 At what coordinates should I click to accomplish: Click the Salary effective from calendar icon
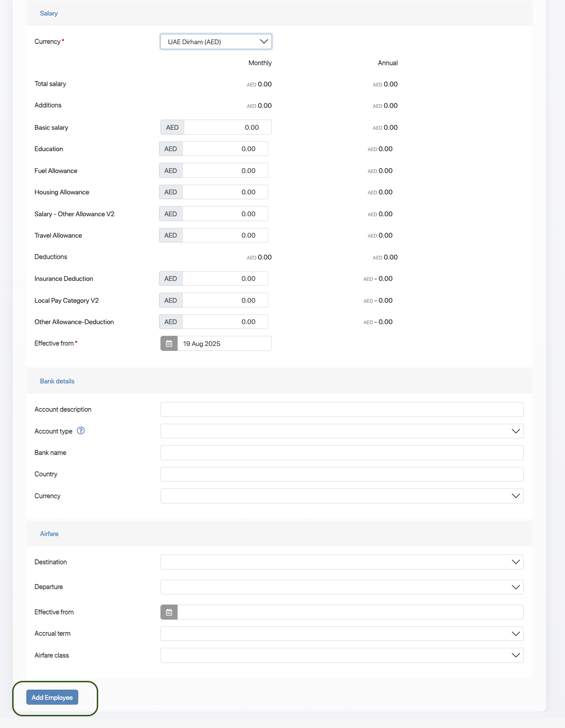[x=169, y=344]
